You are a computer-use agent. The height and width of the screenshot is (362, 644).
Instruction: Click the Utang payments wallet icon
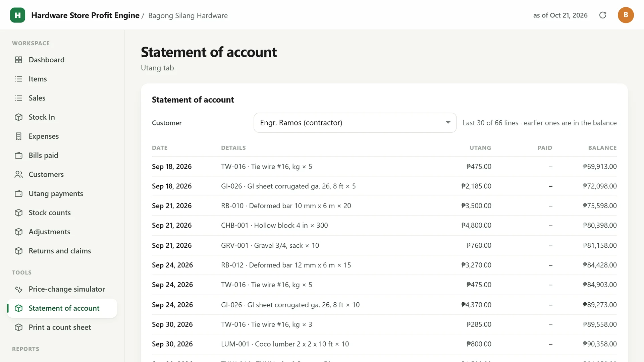19,193
